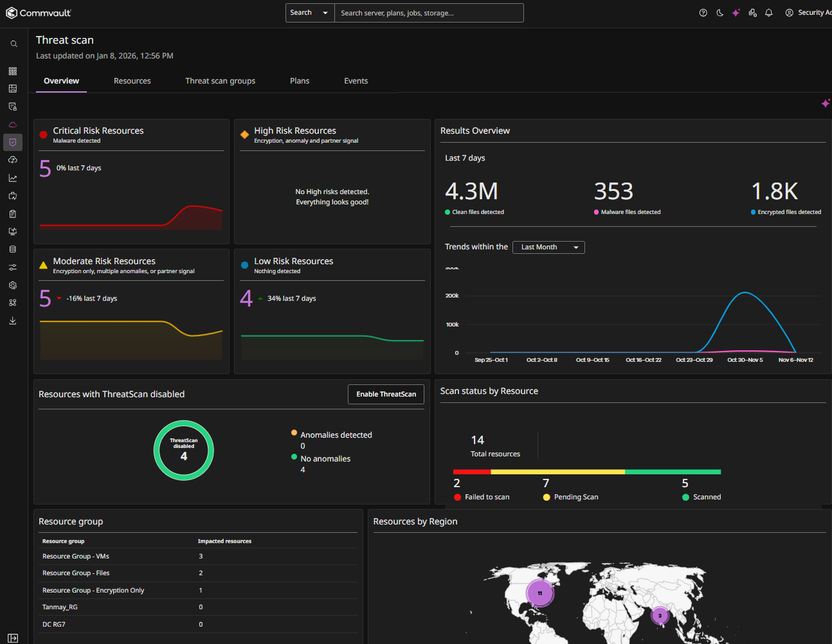Click the user profile avatar icon
The image size is (832, 644).
coord(790,13)
